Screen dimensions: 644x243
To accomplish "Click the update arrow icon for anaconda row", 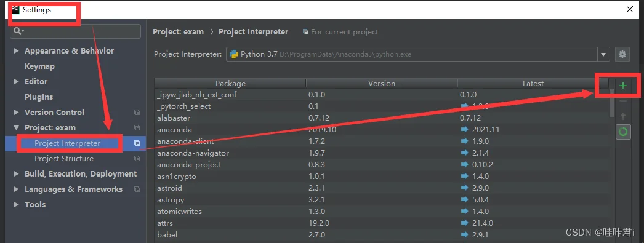I will [x=464, y=130].
